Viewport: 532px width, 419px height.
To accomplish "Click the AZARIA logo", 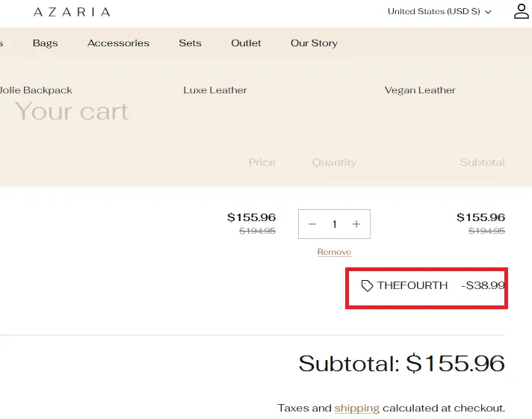I will pos(72,12).
